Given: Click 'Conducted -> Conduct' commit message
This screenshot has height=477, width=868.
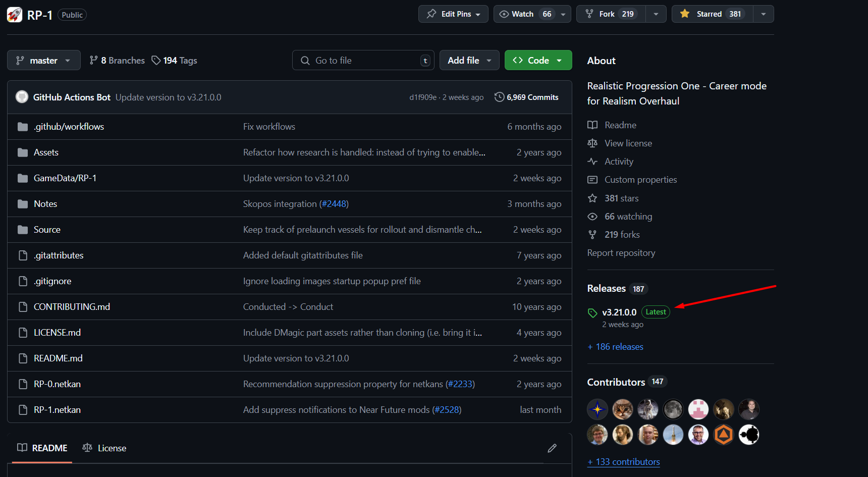Looking at the screenshot, I should 288,307.
